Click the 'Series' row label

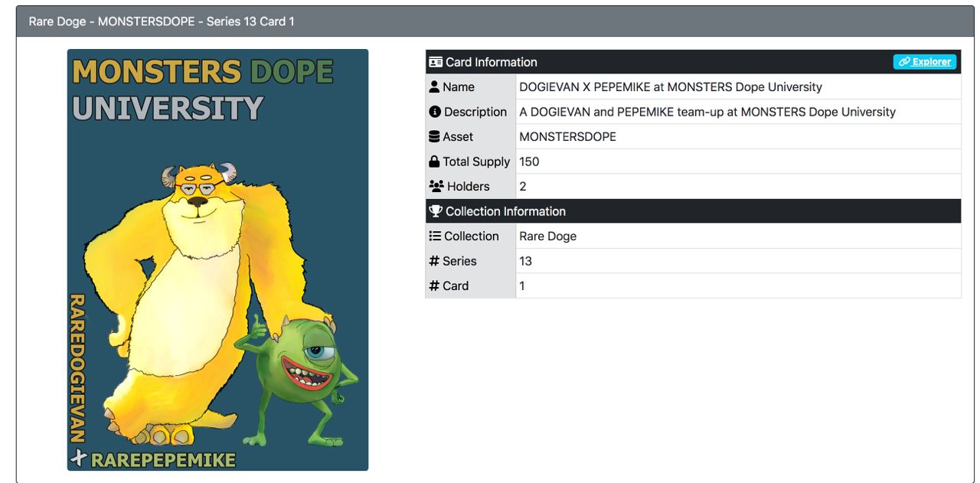(x=459, y=261)
